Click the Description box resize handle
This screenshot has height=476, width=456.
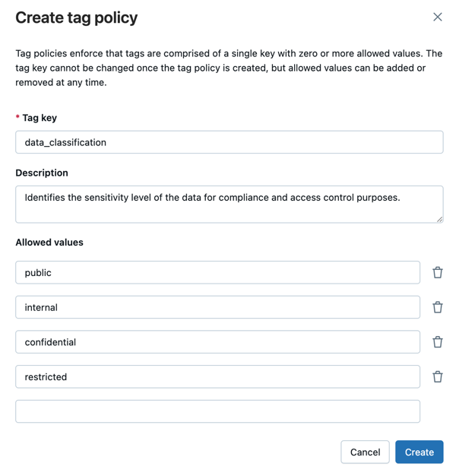point(439,219)
